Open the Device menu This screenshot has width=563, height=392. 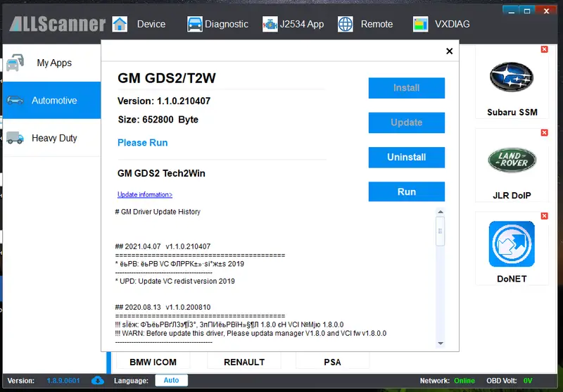151,24
